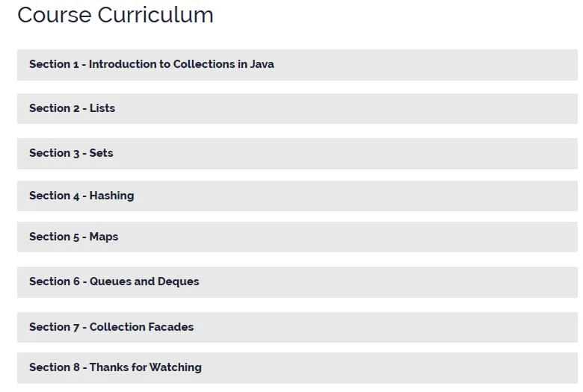583x392 pixels.
Task: Click the "Collection Facades" title text
Action: coord(142,326)
